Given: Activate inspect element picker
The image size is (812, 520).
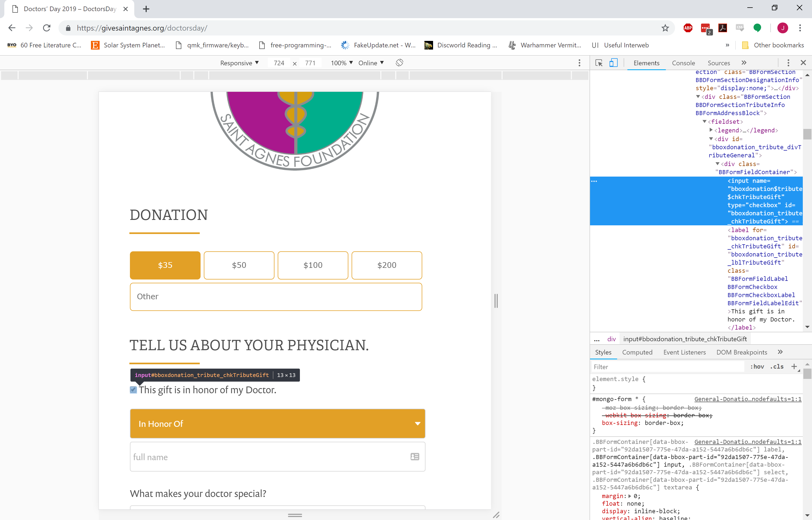Looking at the screenshot, I should (x=599, y=63).
